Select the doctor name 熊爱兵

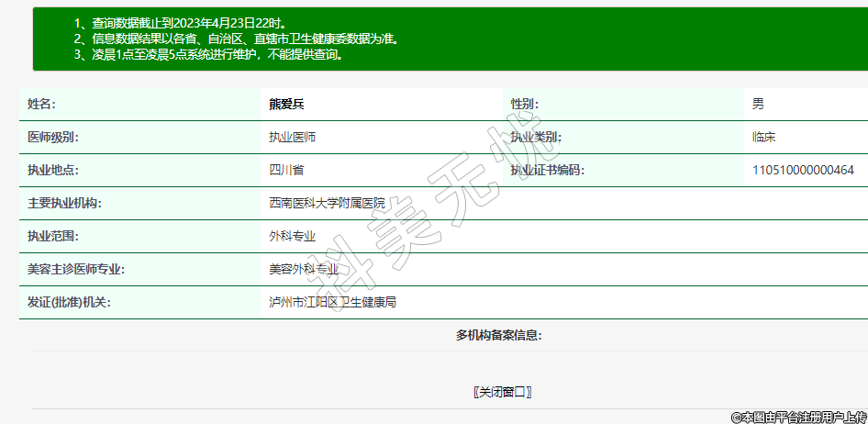click(x=286, y=104)
